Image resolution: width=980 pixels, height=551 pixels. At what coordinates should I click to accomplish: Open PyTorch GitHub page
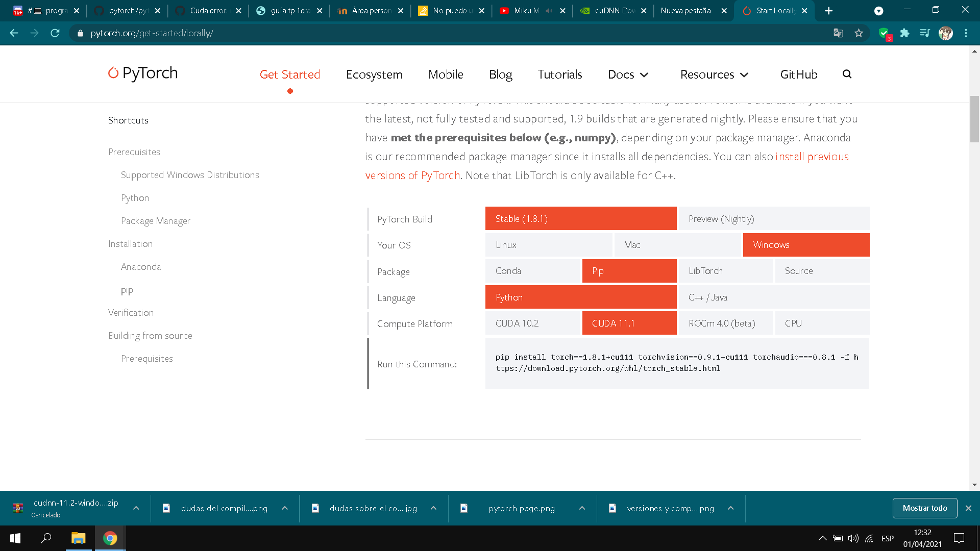pyautogui.click(x=799, y=74)
